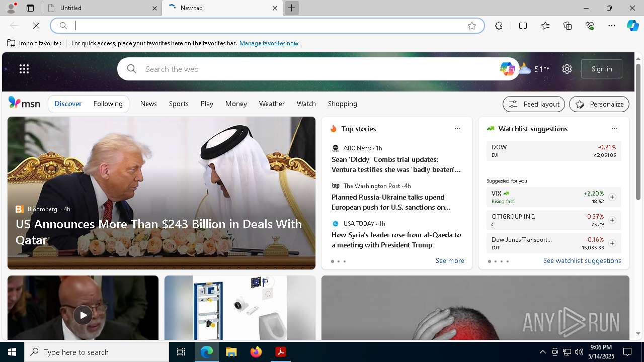
Task: Toggle split screen view
Action: (x=523, y=26)
